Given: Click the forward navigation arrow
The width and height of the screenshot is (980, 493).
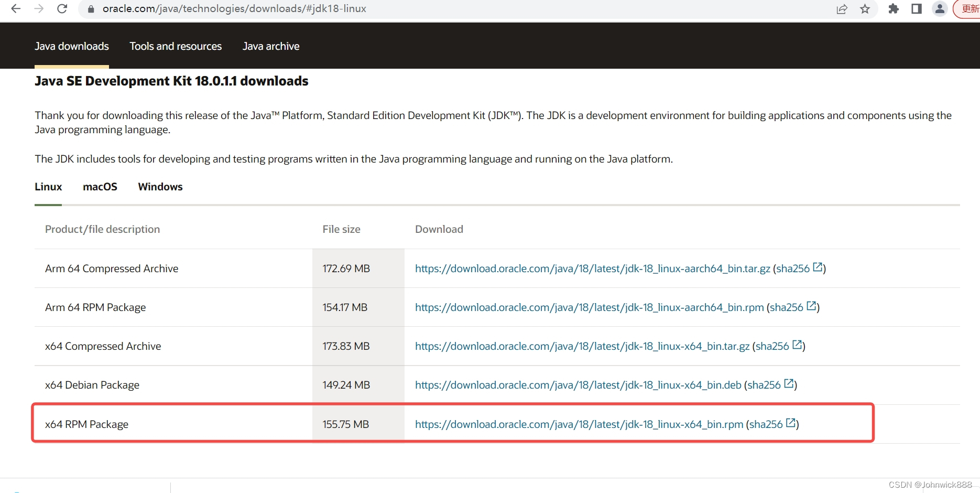Looking at the screenshot, I should coord(38,8).
